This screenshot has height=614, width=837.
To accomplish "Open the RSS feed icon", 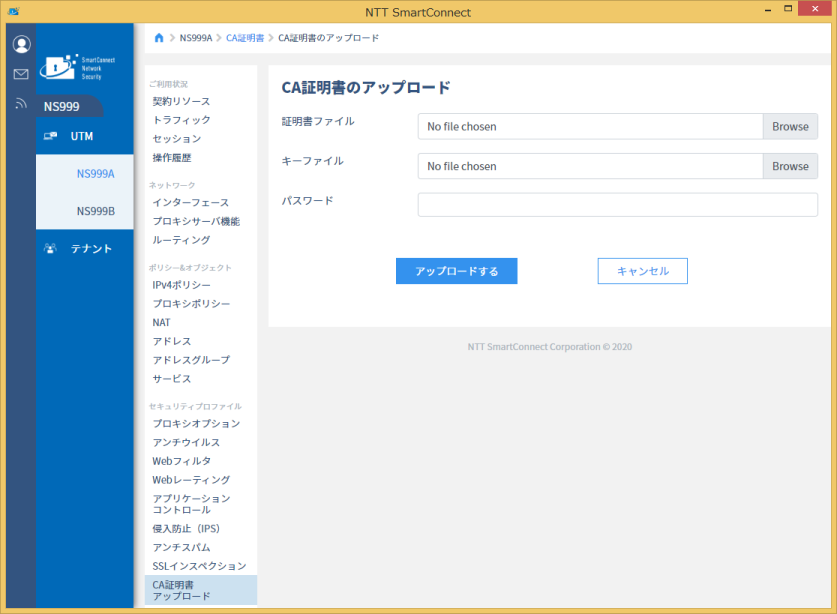I will tap(21, 103).
